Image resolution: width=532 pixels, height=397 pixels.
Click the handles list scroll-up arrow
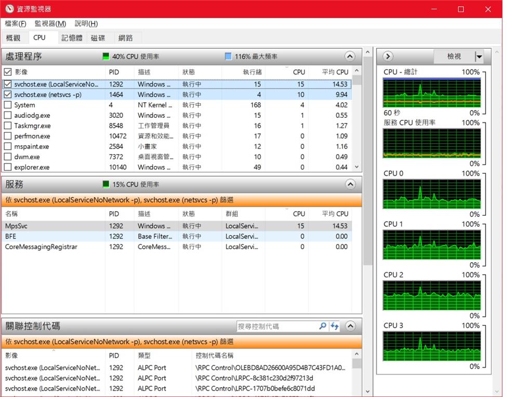click(356, 354)
